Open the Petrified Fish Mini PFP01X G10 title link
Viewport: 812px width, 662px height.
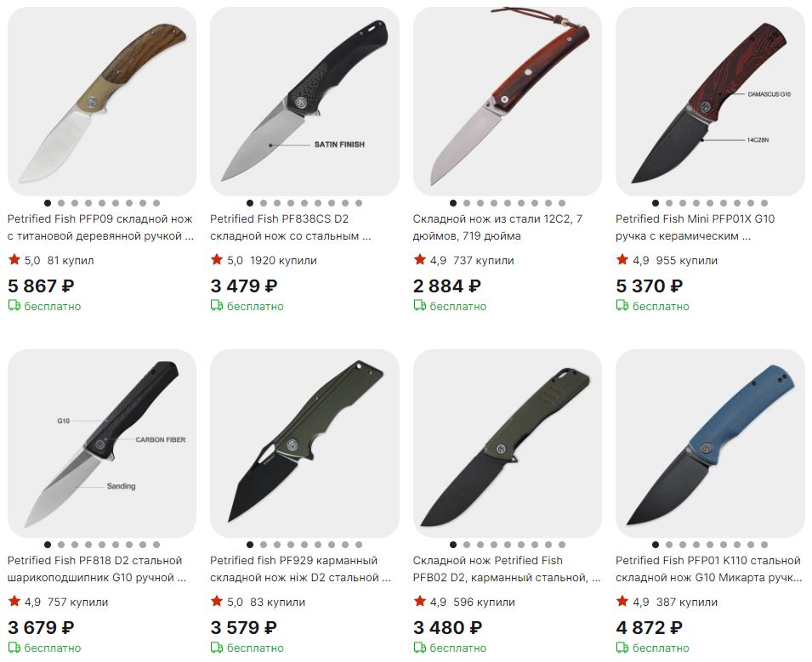point(695,227)
